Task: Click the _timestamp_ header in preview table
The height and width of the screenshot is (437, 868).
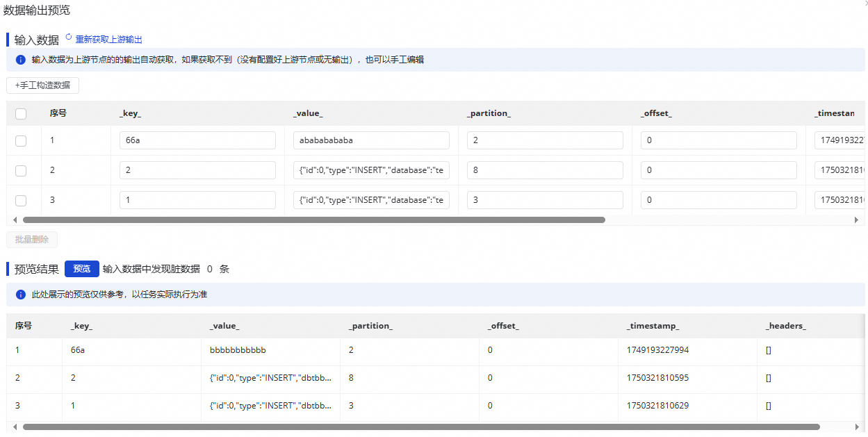Action: tap(653, 325)
